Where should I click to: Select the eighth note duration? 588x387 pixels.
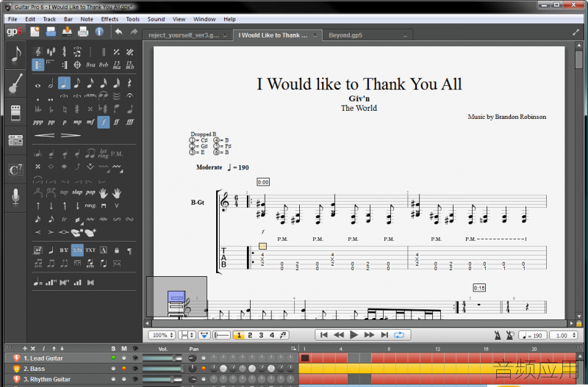coord(77,83)
